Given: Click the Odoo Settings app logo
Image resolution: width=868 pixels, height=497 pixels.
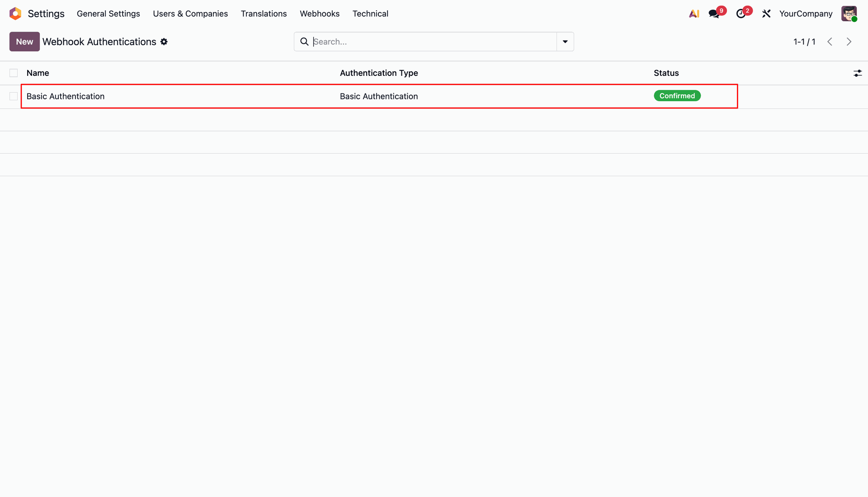Looking at the screenshot, I should point(15,14).
